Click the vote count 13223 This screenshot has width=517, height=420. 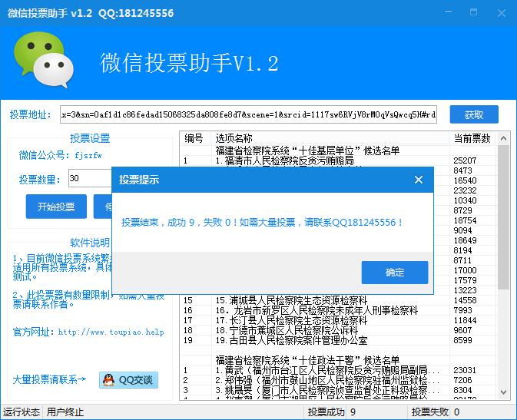(465, 290)
